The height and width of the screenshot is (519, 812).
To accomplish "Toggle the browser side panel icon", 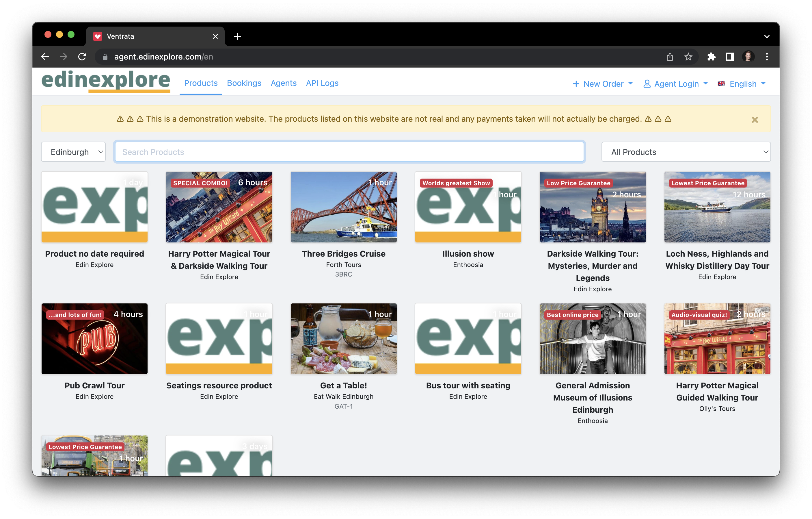I will pyautogui.click(x=730, y=57).
